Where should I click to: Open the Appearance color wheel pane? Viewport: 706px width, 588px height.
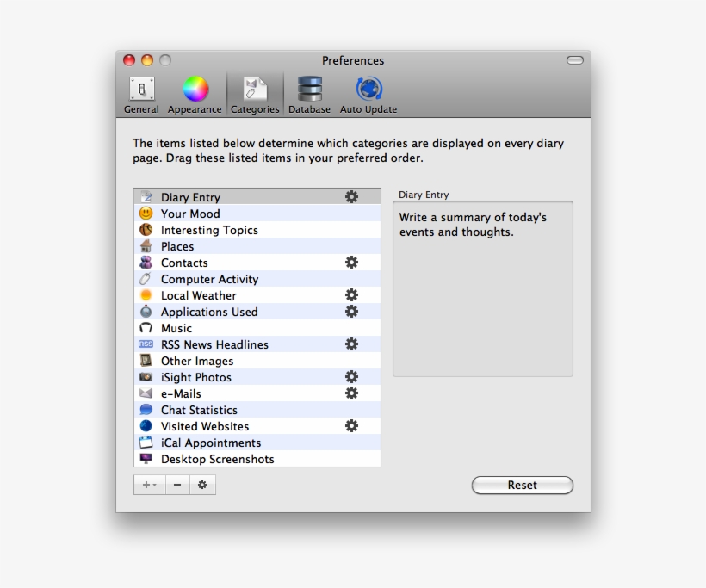(x=195, y=95)
